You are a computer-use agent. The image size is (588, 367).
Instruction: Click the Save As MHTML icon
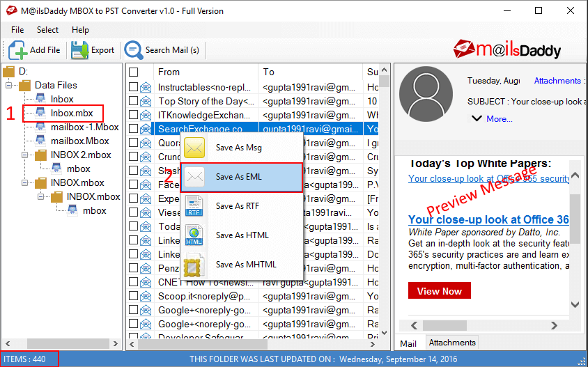tap(194, 265)
